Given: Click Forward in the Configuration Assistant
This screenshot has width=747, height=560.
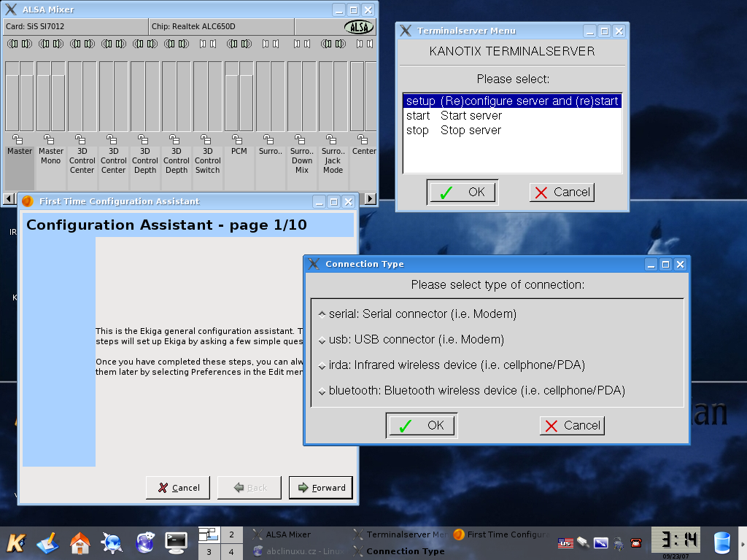Looking at the screenshot, I should [321, 488].
